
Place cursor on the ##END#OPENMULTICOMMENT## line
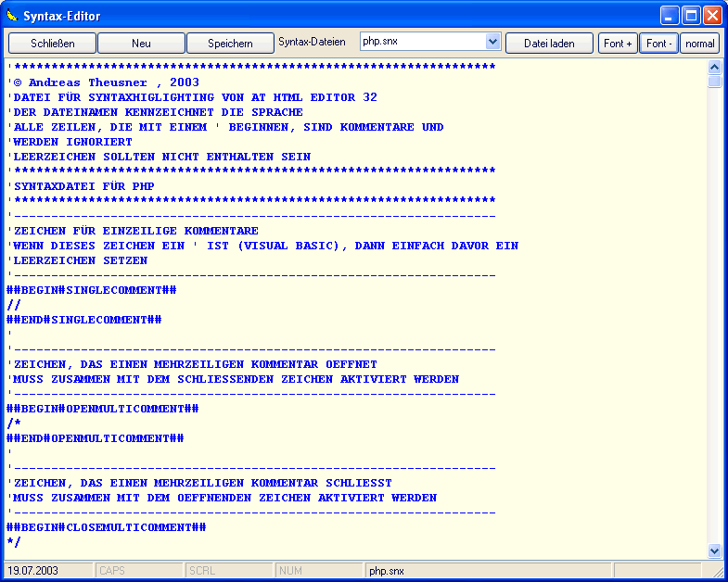(96, 438)
